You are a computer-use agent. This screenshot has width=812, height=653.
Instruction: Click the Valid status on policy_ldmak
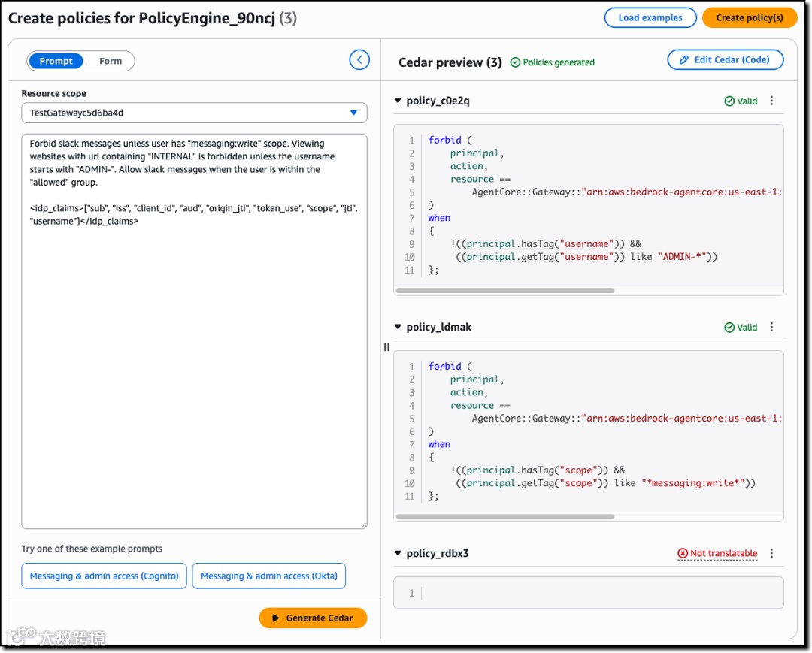[741, 327]
